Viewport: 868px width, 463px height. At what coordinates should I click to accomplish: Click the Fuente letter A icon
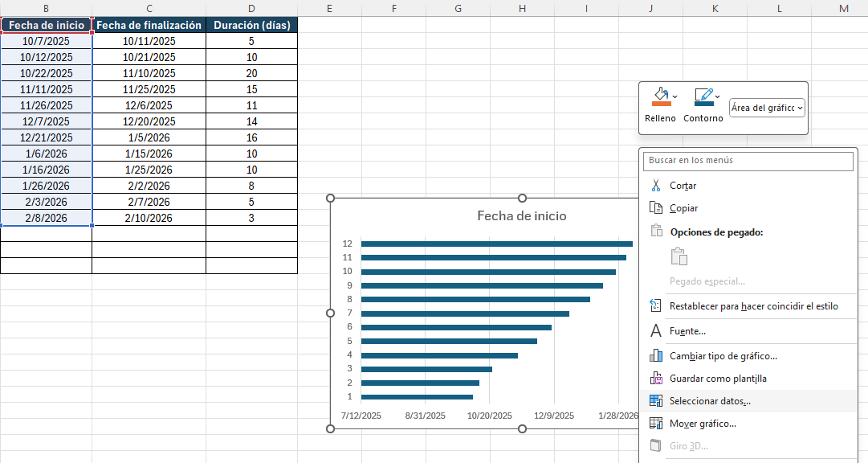655,331
